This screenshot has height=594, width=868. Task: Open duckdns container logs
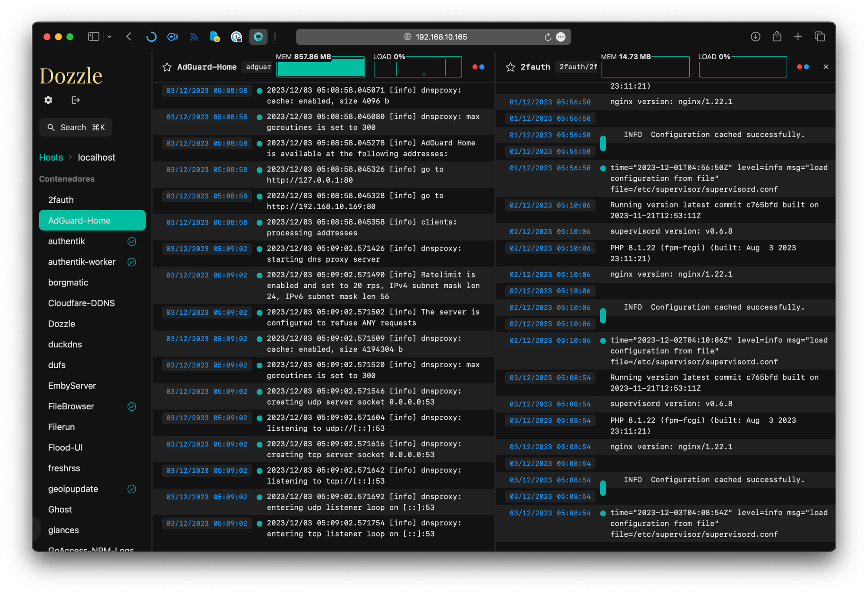pyautogui.click(x=92, y=344)
